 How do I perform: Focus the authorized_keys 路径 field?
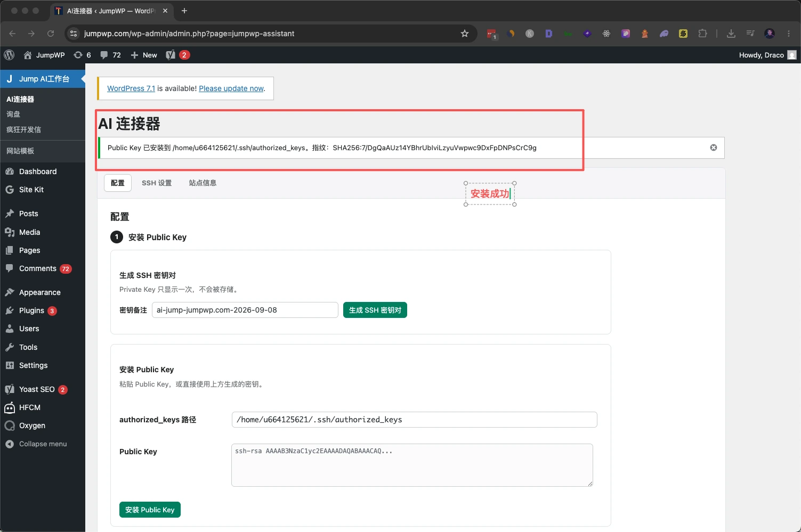[414, 420]
